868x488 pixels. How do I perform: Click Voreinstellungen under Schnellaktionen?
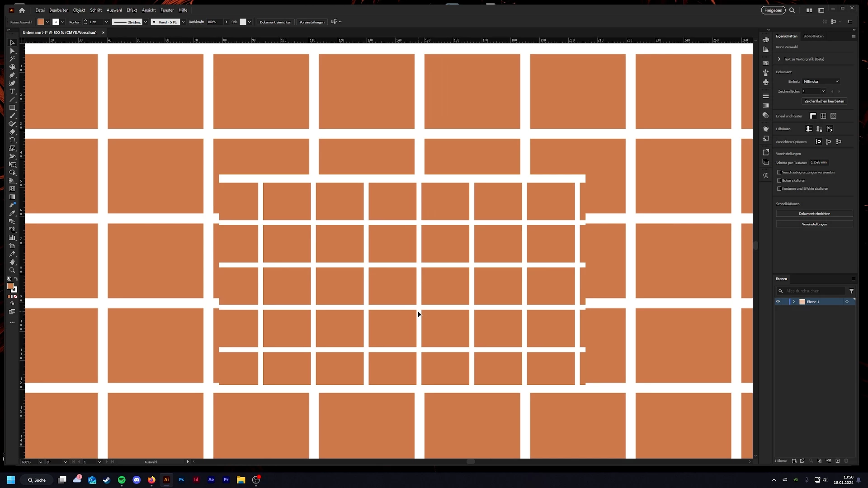(814, 224)
